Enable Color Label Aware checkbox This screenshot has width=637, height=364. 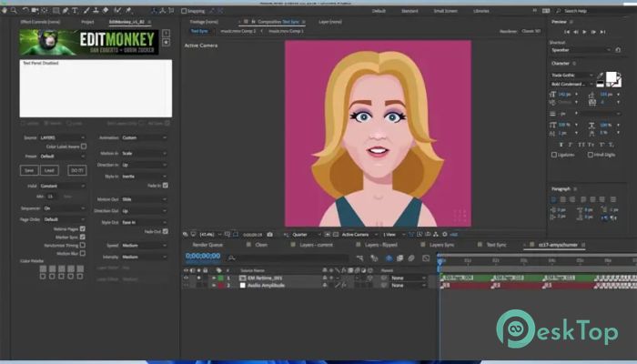click(84, 147)
